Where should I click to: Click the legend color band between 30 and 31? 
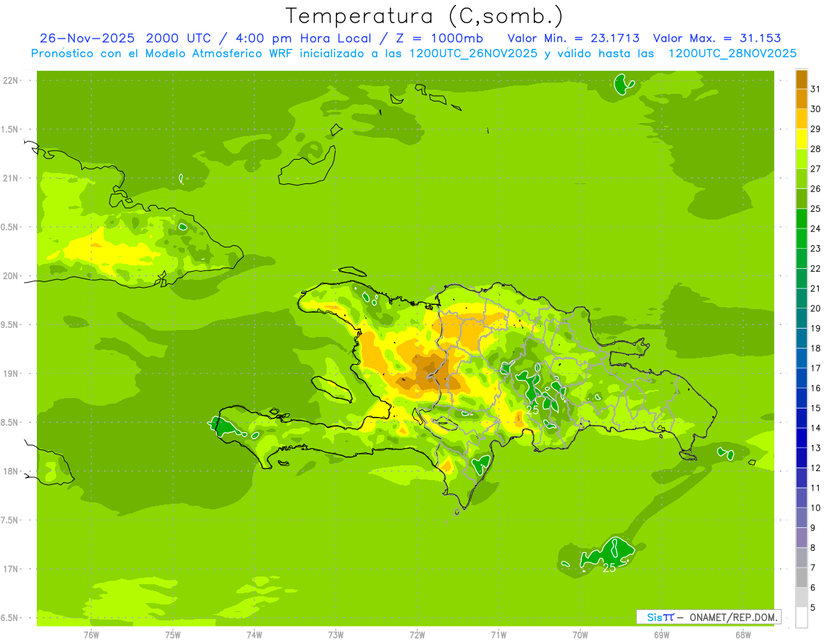[x=801, y=99]
